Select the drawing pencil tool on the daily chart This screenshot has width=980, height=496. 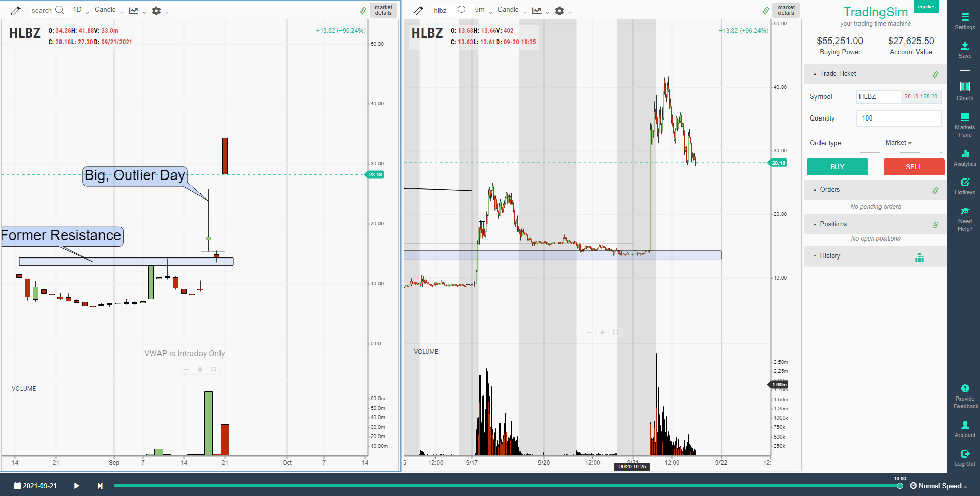(15, 10)
